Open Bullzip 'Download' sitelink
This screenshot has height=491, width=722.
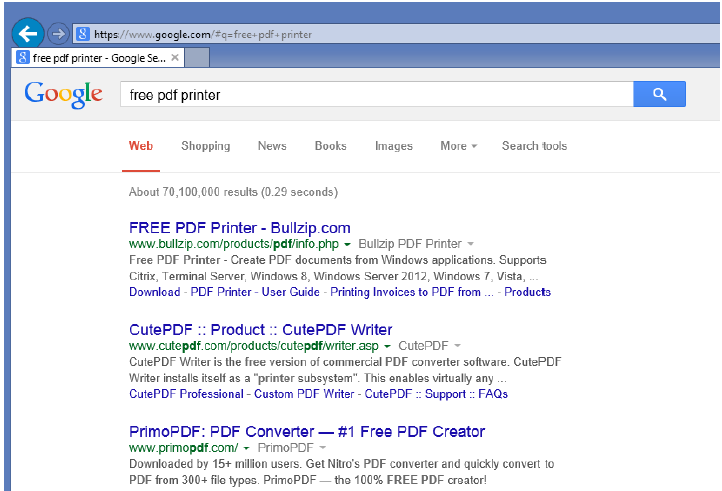(x=155, y=292)
